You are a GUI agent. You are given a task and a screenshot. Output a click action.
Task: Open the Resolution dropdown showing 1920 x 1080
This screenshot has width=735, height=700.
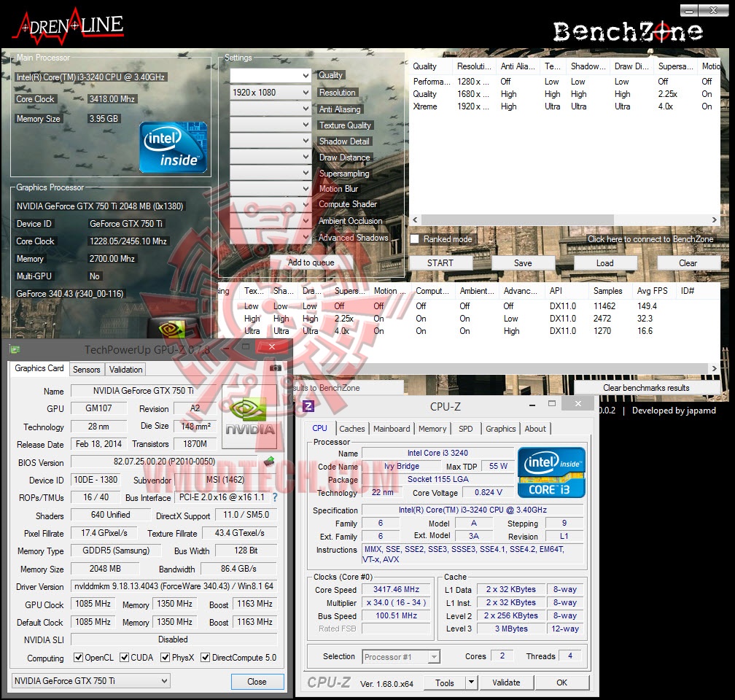(271, 93)
